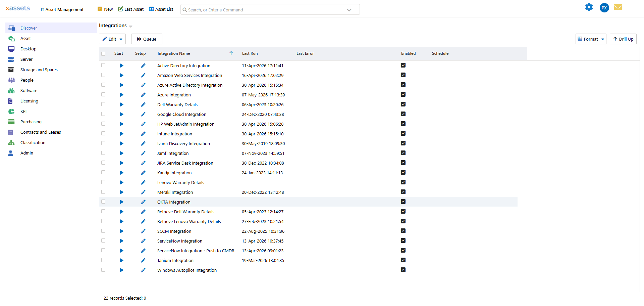The width and height of the screenshot is (644, 306).
Task: Click the 07-May-2026 17:13:39 last run cell
Action: point(263,95)
